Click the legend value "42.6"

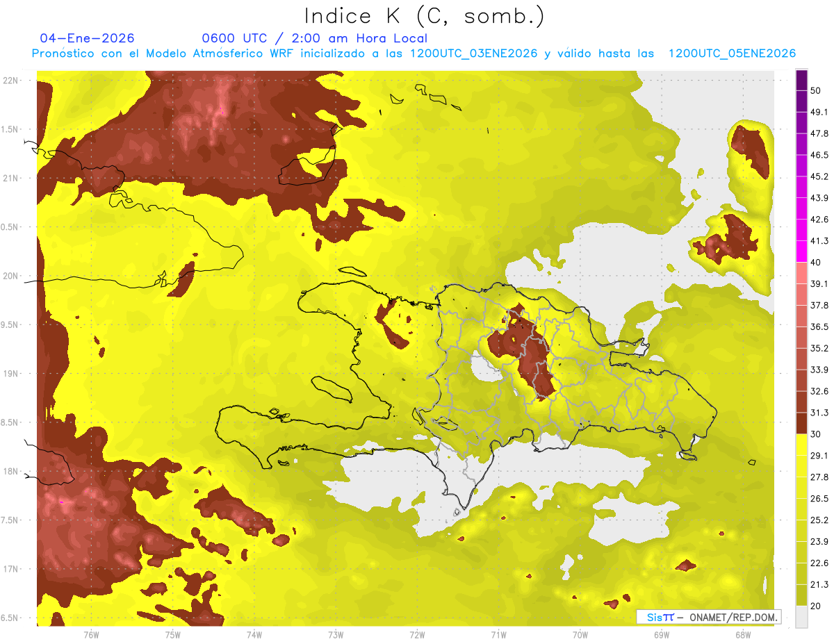pos(819,220)
